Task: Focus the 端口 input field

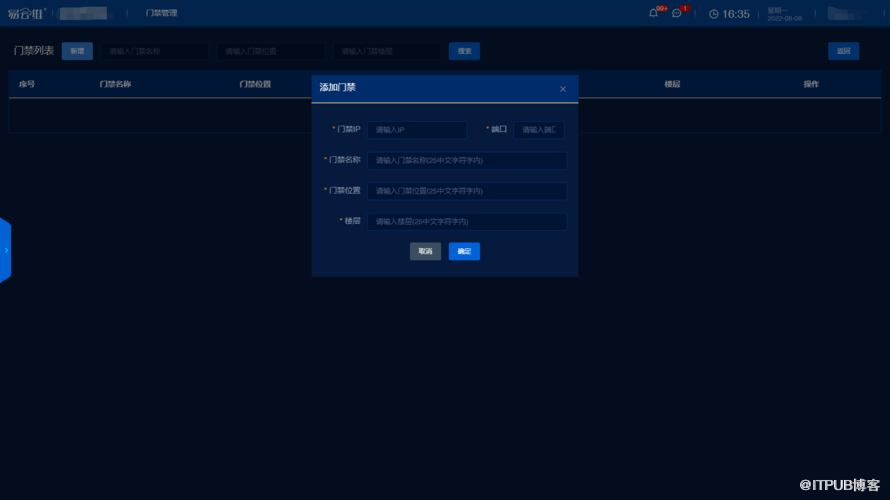Action: (539, 130)
